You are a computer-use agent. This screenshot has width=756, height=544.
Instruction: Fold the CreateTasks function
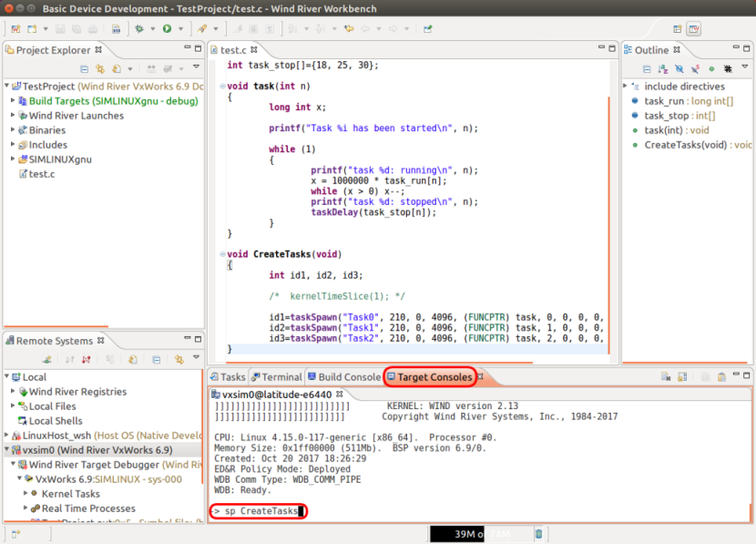pos(222,254)
